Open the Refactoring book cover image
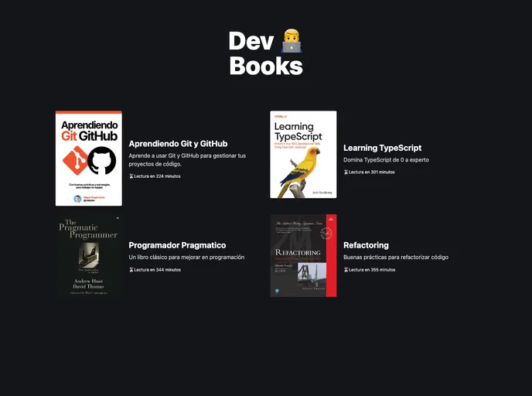532x396 pixels. point(303,256)
